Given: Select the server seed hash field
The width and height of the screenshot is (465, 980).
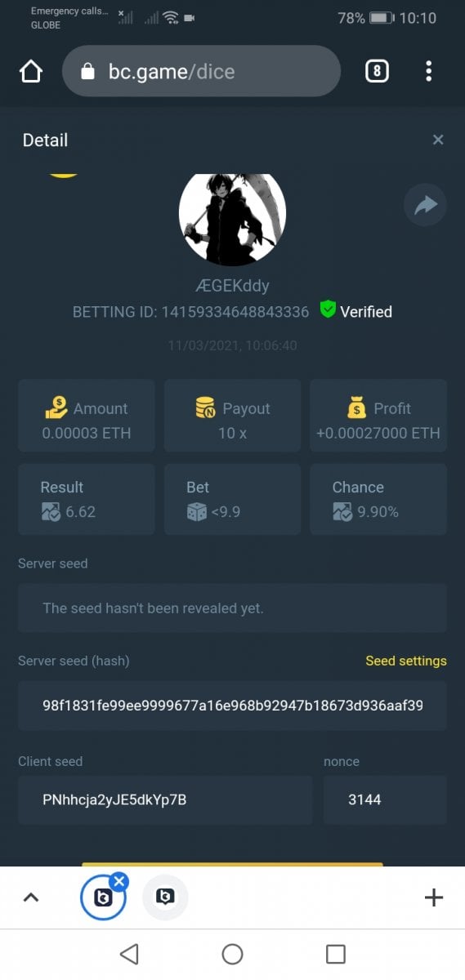Looking at the screenshot, I should coord(232,706).
